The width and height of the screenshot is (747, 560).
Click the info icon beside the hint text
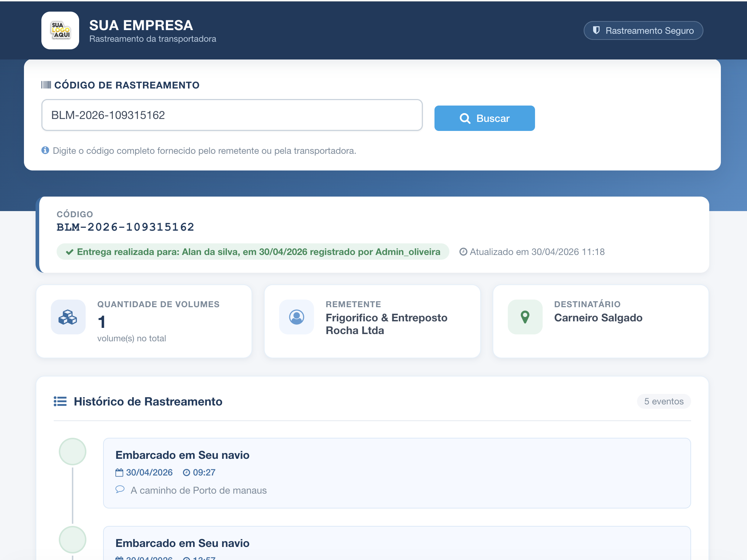(x=45, y=150)
